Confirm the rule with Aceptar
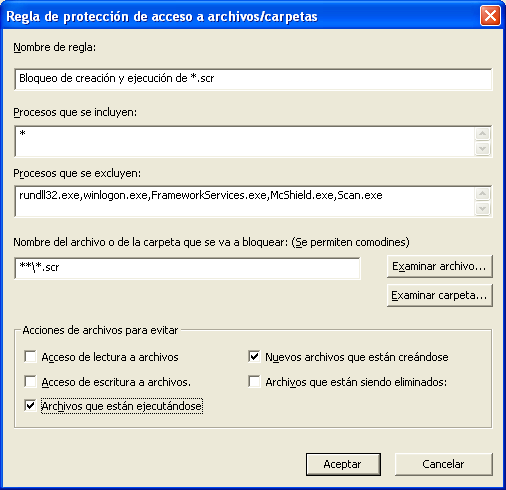This screenshot has width=506, height=490. coord(343,464)
